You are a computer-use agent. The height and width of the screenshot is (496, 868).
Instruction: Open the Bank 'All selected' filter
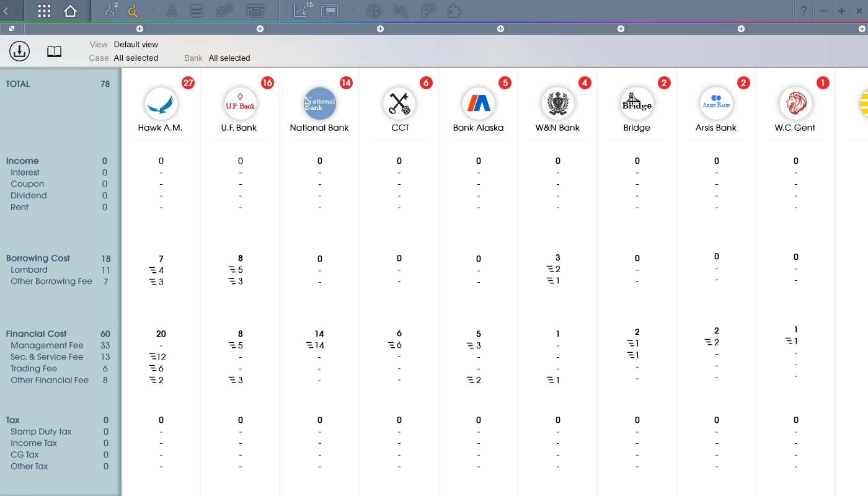click(229, 58)
